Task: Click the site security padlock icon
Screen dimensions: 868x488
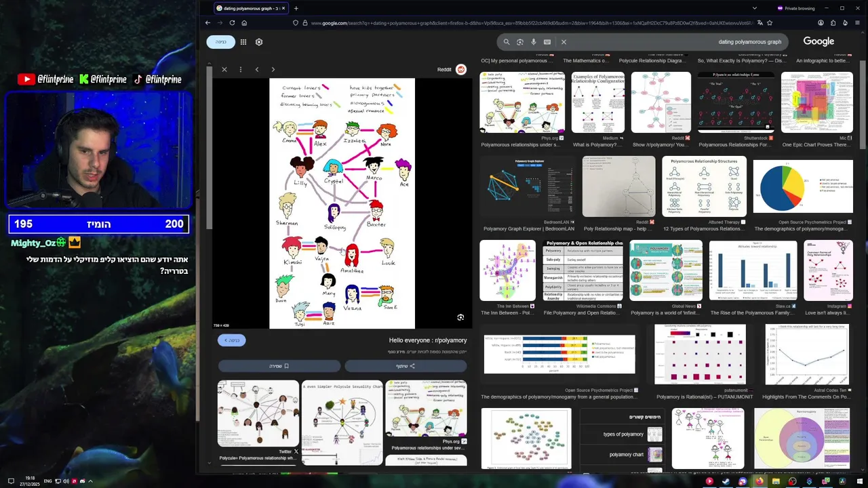Action: click(x=304, y=22)
